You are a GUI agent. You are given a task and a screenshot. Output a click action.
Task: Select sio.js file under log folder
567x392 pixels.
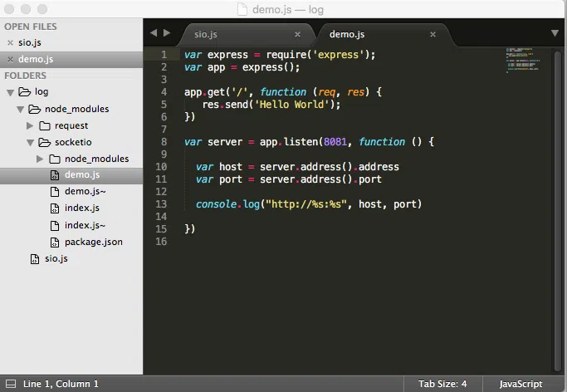pos(56,258)
